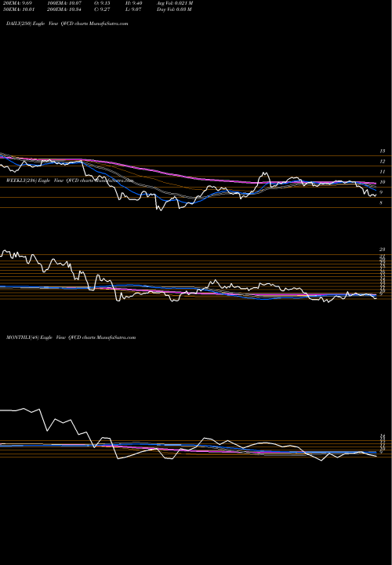The height and width of the screenshot is (565, 392).
Task: Click price label 13 on daily chart axis
Action: [383, 151]
